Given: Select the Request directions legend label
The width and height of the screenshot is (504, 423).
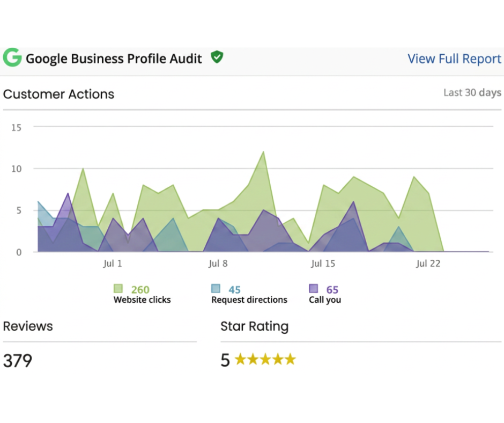Looking at the screenshot, I should [249, 300].
